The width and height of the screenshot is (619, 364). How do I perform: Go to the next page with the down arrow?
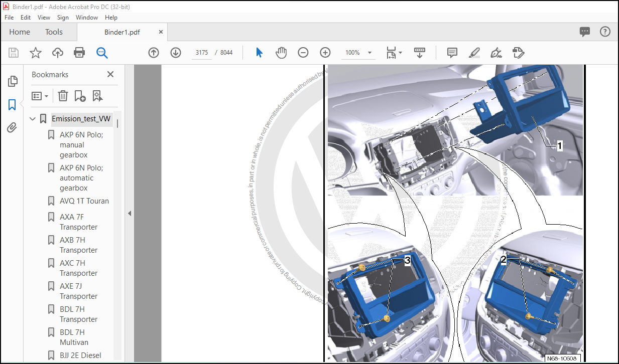176,53
